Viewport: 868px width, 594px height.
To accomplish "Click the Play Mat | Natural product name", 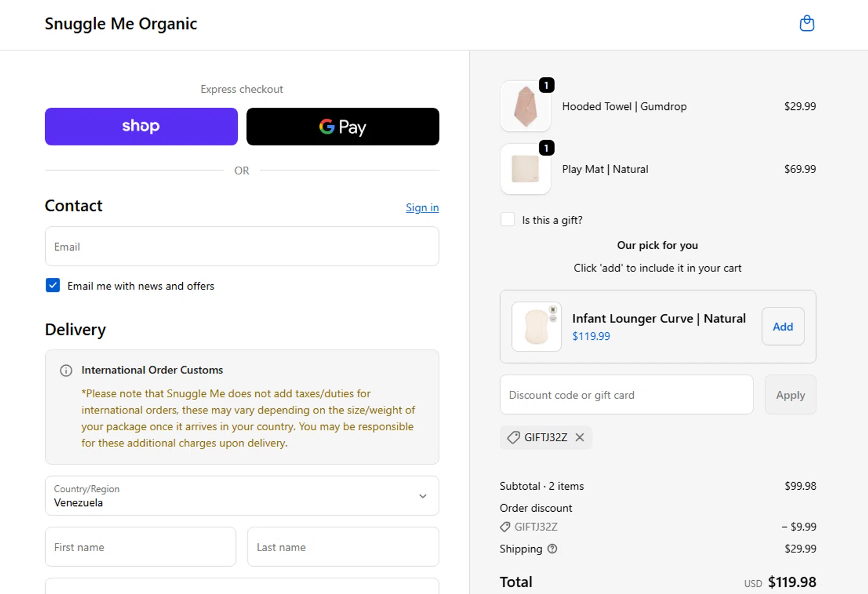I will (x=605, y=169).
